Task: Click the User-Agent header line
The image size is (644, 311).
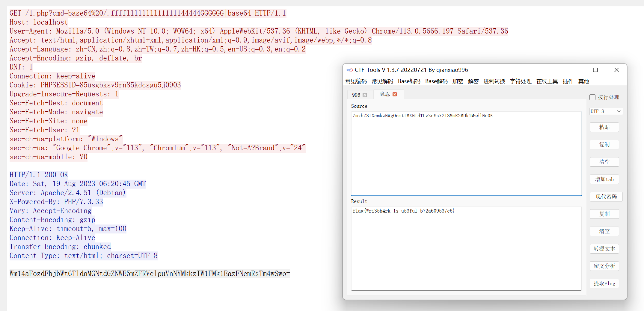Action: (259, 31)
